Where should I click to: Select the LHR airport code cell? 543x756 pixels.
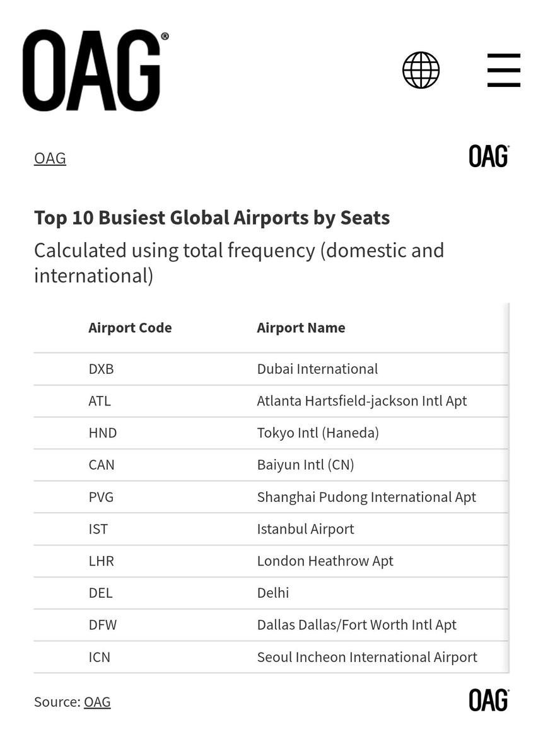click(x=102, y=561)
